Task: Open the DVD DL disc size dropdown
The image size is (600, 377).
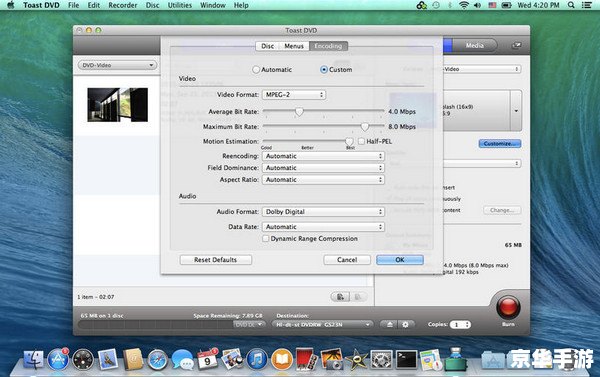Action: (x=249, y=325)
